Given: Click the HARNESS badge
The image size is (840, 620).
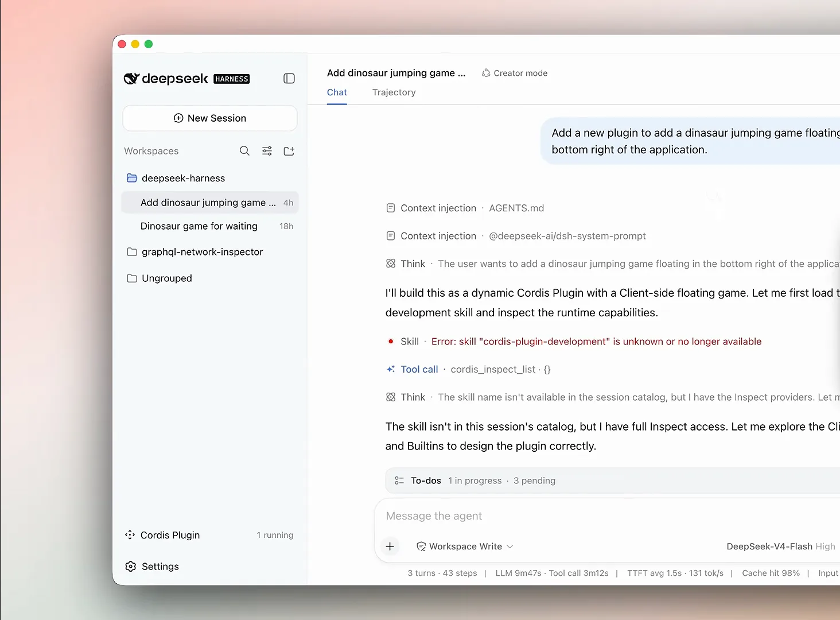Looking at the screenshot, I should (232, 79).
